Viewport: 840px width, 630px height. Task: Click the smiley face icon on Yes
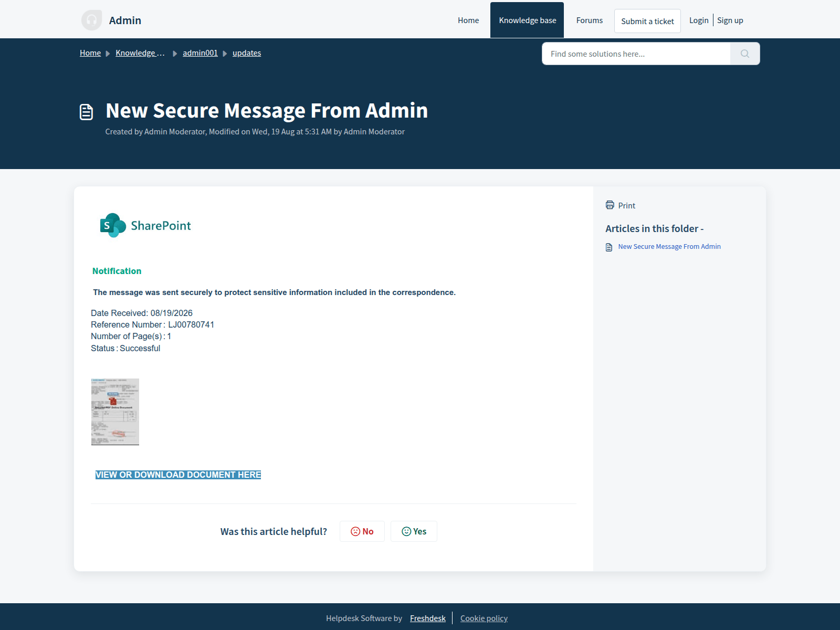406,531
